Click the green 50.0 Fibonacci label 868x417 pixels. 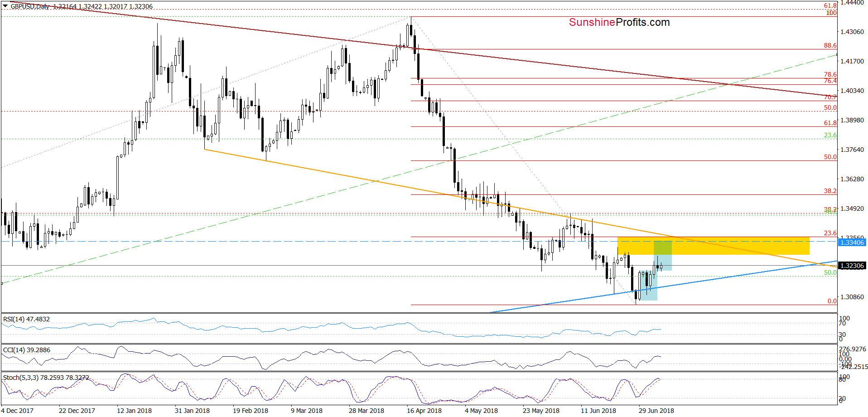[x=830, y=273]
